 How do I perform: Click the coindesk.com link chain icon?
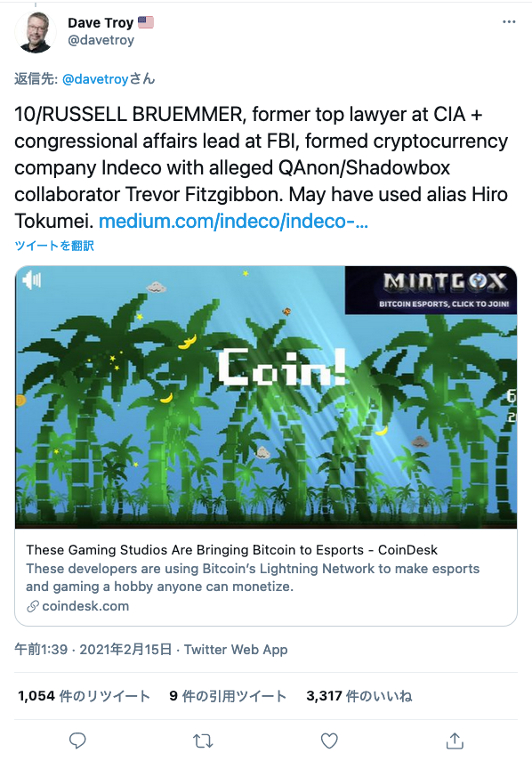tap(33, 606)
